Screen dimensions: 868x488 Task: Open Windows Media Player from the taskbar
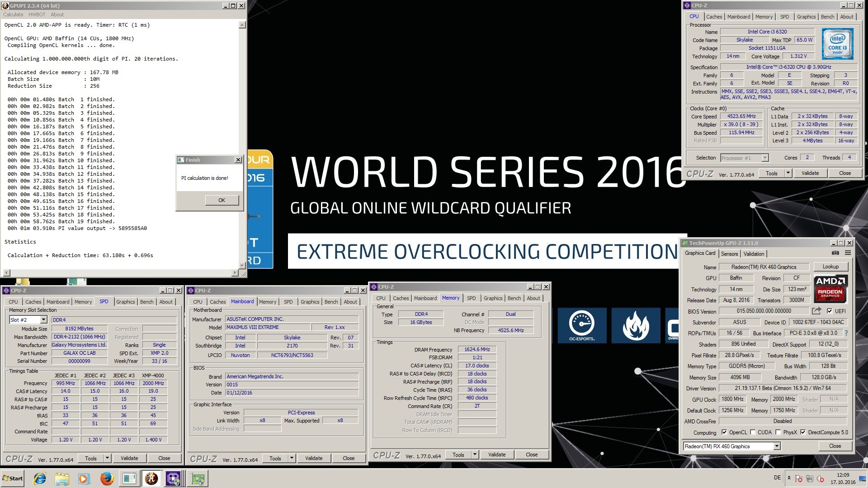(x=84, y=479)
